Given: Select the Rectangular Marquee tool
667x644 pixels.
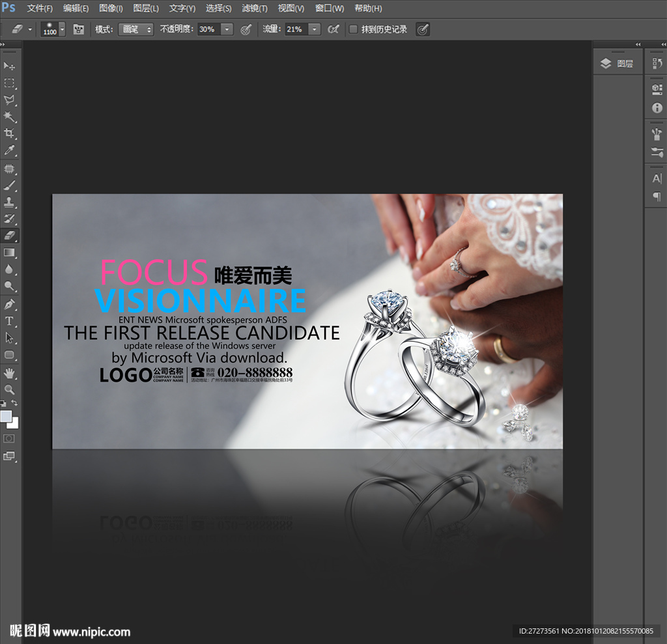Looking at the screenshot, I should coord(9,83).
